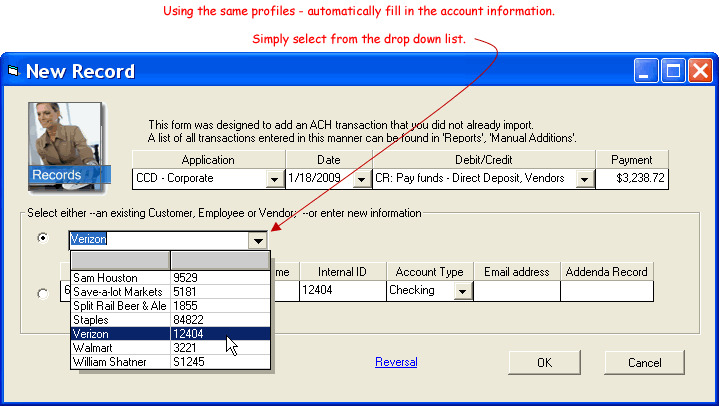Click the Account Type column header
This screenshot has width=719, height=406.
pyautogui.click(x=430, y=272)
